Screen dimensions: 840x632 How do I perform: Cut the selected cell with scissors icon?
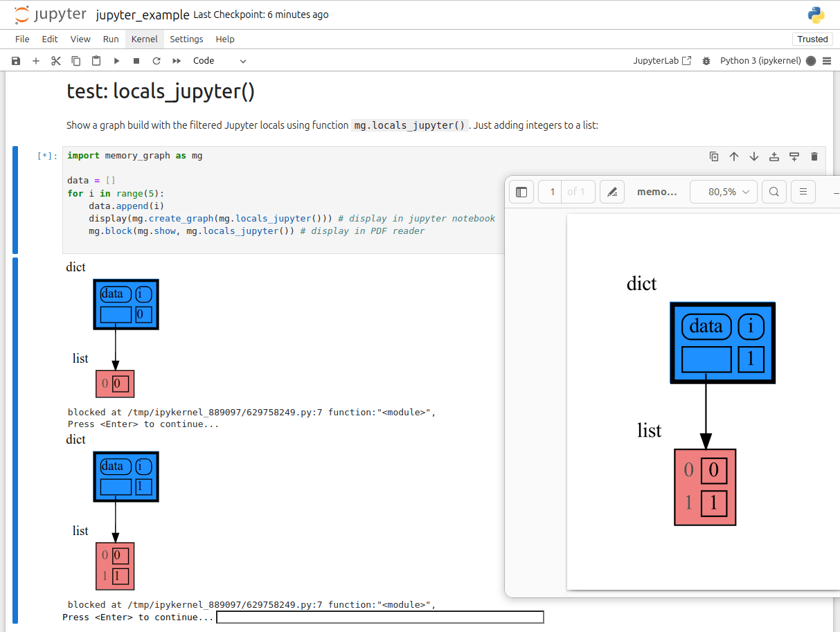point(56,61)
